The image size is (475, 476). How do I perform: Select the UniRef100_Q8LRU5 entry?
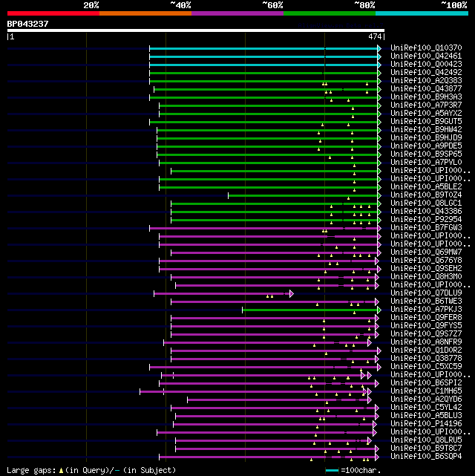(x=426, y=440)
